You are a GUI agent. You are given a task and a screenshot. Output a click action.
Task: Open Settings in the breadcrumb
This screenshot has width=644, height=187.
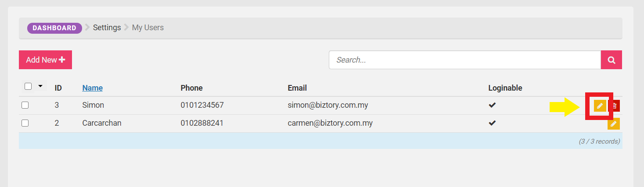coord(107,28)
